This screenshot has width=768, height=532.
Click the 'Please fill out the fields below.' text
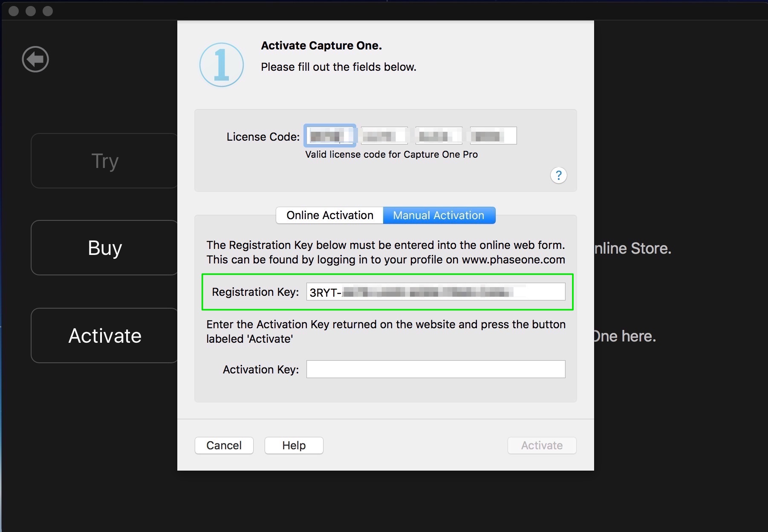(338, 67)
